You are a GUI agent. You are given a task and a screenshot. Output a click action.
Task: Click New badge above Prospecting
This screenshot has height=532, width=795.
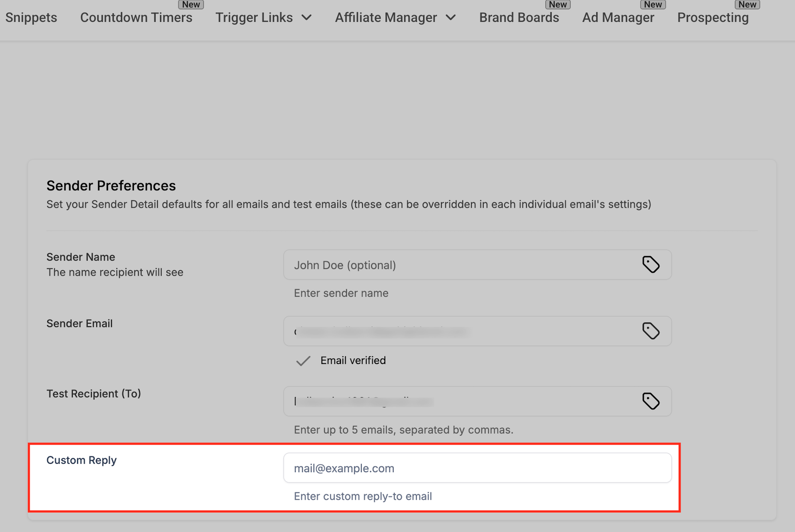[747, 4]
